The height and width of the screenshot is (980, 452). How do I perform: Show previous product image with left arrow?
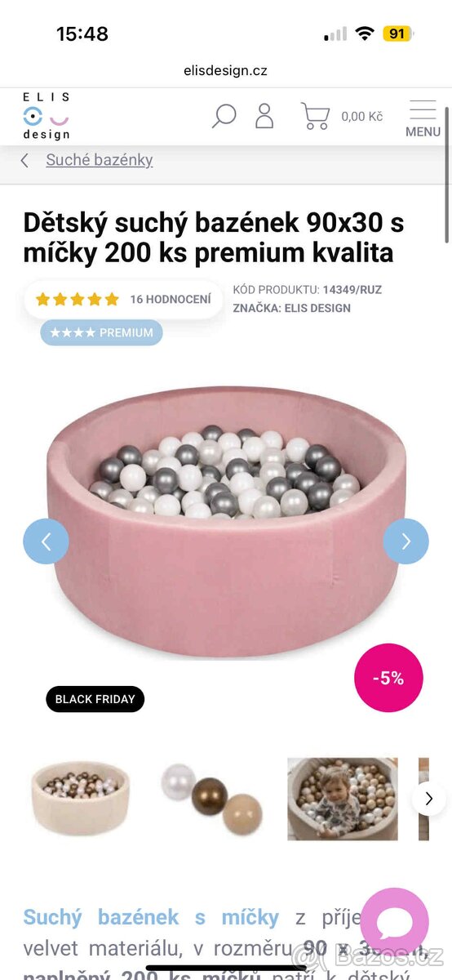click(46, 541)
